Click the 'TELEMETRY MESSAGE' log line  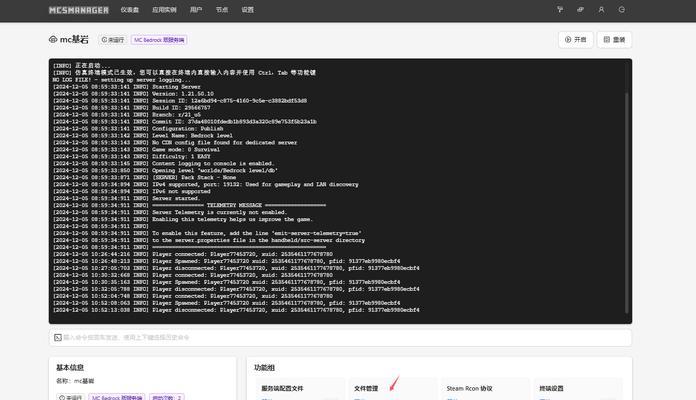click(190, 205)
